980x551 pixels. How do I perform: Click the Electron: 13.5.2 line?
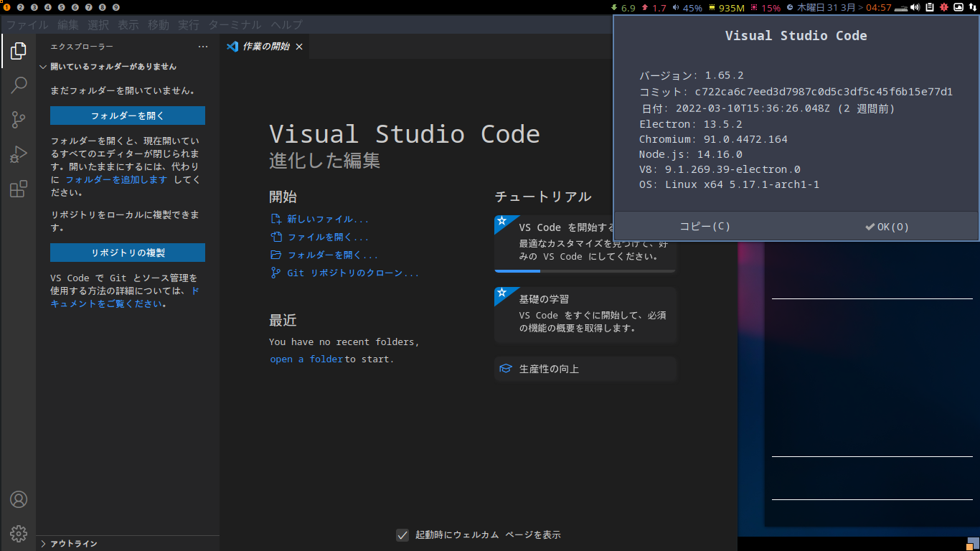[691, 124]
